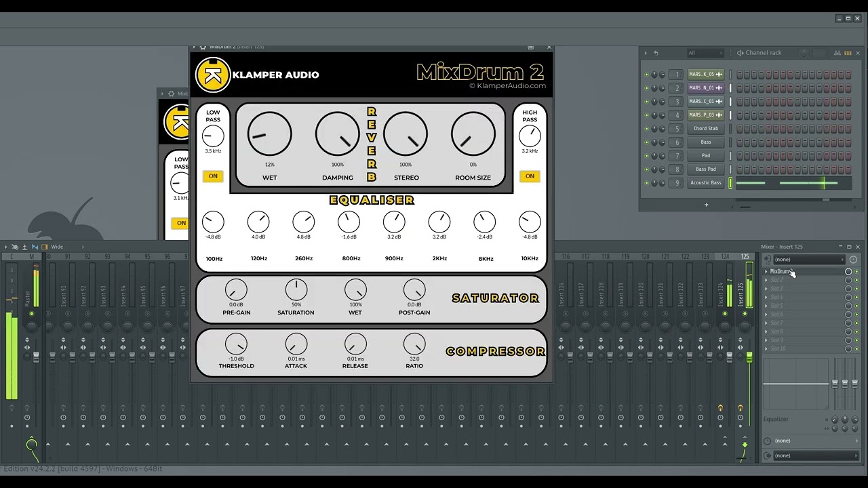Select the Bass Pad channel button

(x=706, y=169)
